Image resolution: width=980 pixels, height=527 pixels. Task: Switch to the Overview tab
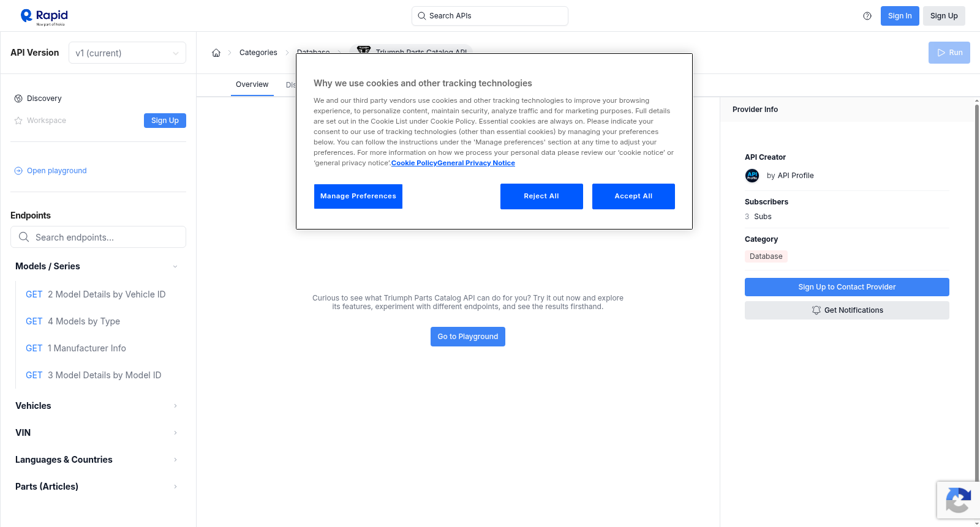[252, 84]
